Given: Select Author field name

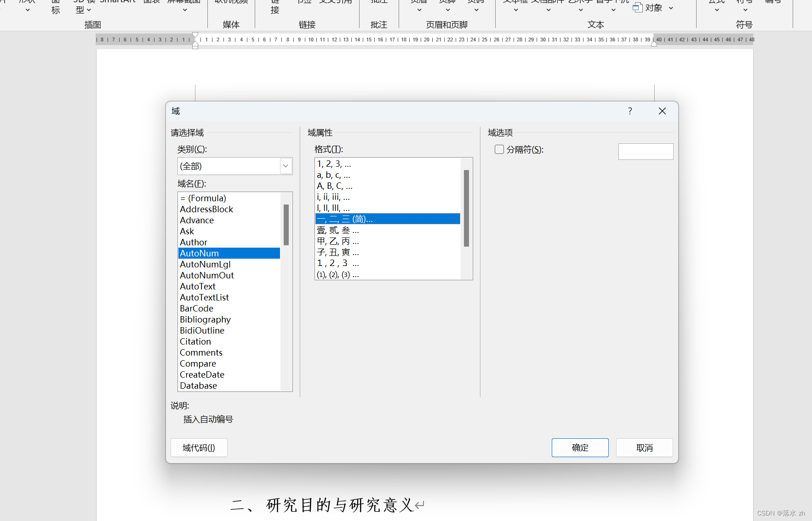Looking at the screenshot, I should 229,242.
